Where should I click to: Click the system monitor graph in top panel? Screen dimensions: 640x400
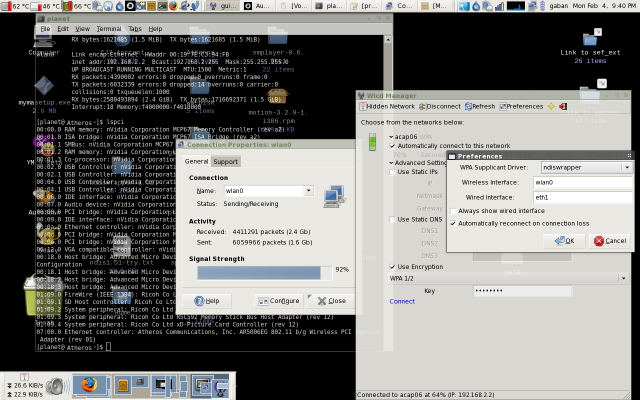click(516, 6)
